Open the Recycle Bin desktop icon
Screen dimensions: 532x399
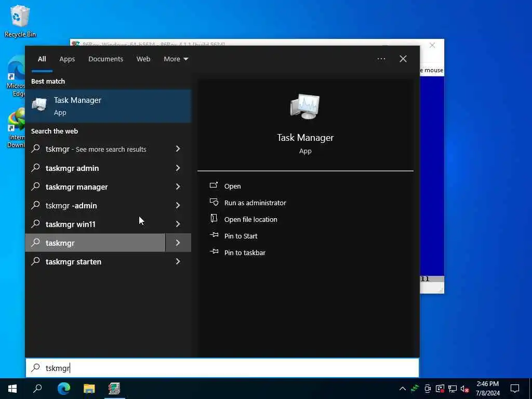(x=20, y=21)
